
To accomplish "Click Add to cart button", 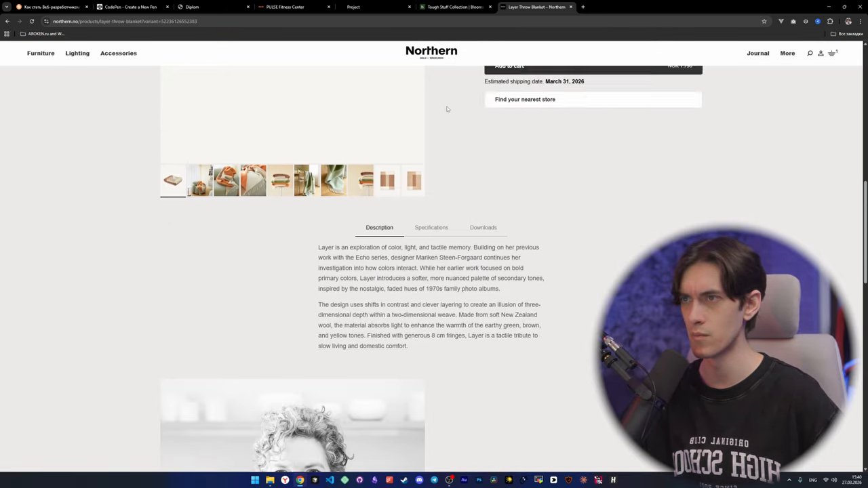I will pyautogui.click(x=593, y=68).
